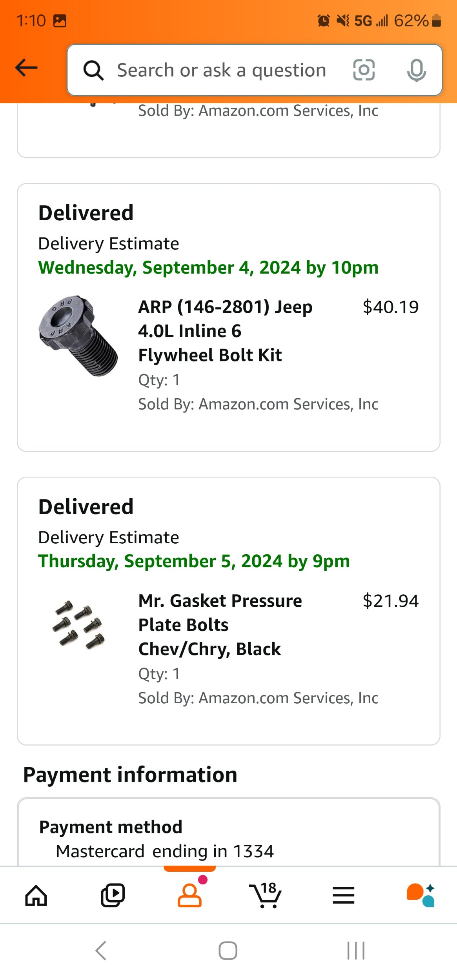Image resolution: width=457 pixels, height=980 pixels.
Task: Tap the microphone voice search icon
Action: click(x=416, y=70)
